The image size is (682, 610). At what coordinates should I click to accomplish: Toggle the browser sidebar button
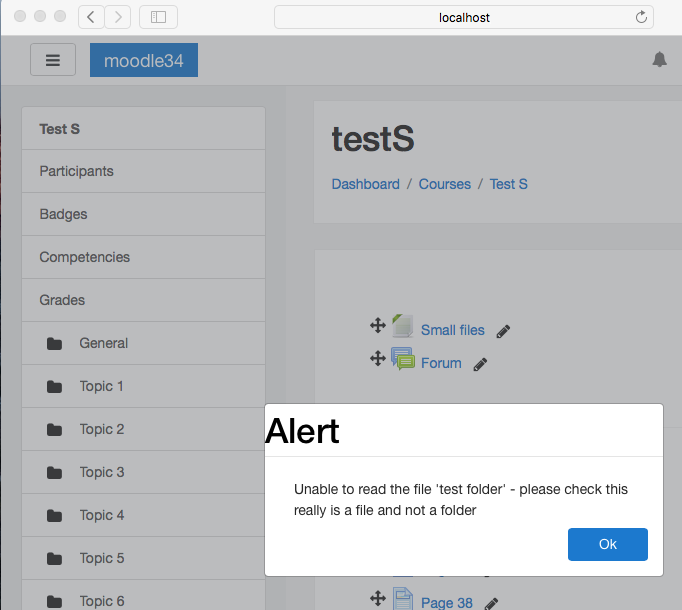pyautogui.click(x=158, y=17)
